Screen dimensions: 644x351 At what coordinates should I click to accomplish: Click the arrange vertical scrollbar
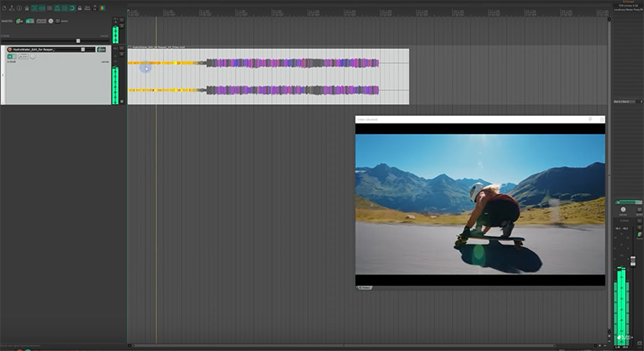point(609,174)
